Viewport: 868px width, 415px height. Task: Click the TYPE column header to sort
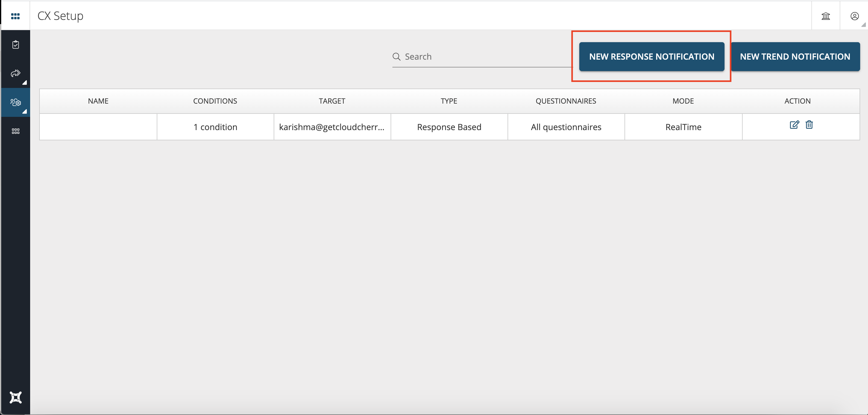pyautogui.click(x=449, y=101)
